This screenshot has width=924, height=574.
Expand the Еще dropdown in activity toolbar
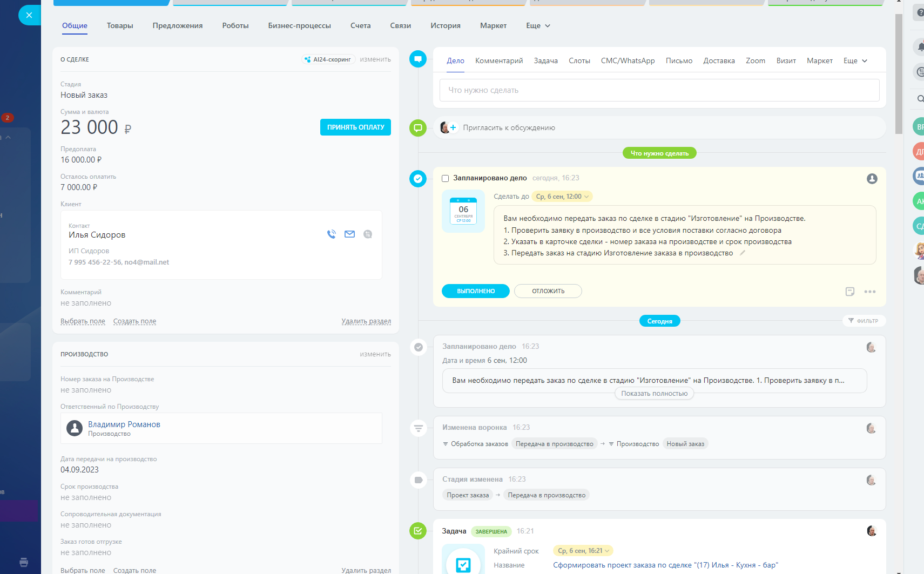point(855,61)
